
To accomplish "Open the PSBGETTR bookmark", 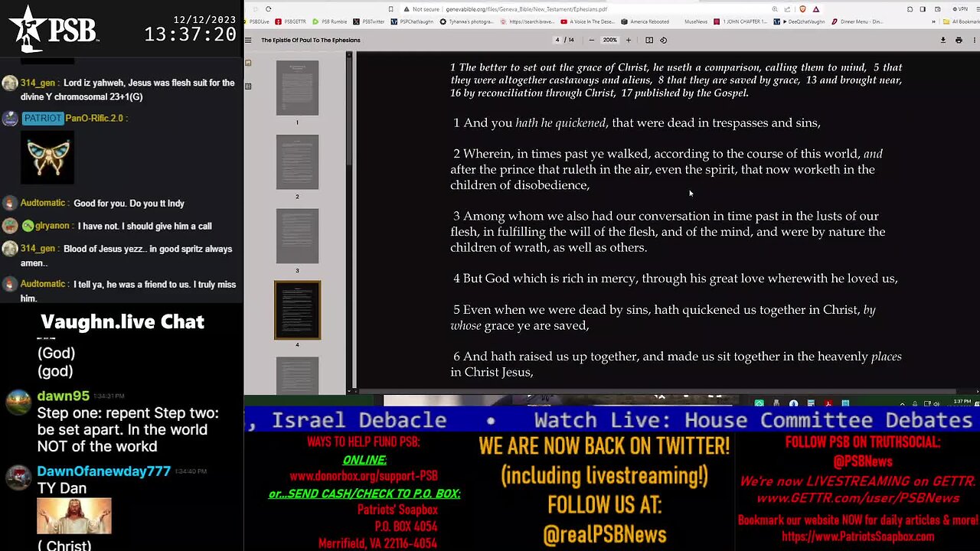I will [x=289, y=21].
